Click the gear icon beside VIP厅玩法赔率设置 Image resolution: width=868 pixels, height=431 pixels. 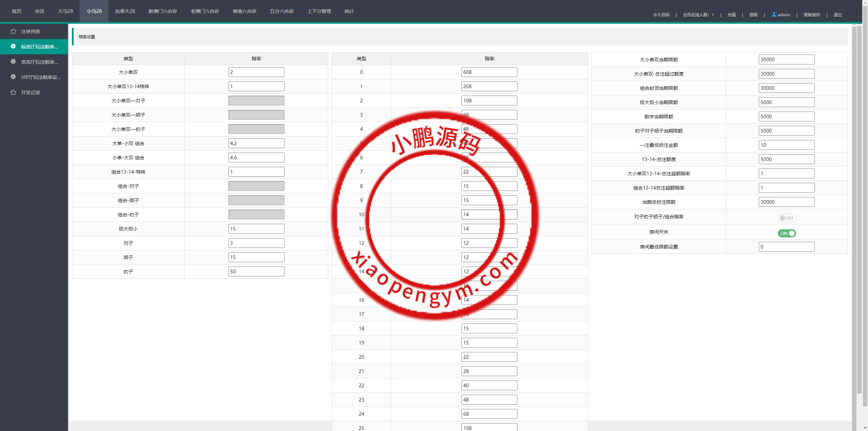tap(13, 77)
